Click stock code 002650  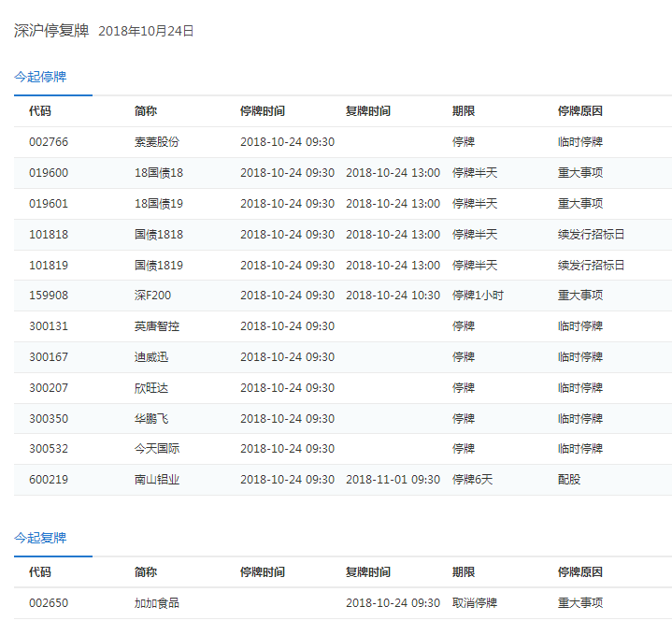point(49,603)
